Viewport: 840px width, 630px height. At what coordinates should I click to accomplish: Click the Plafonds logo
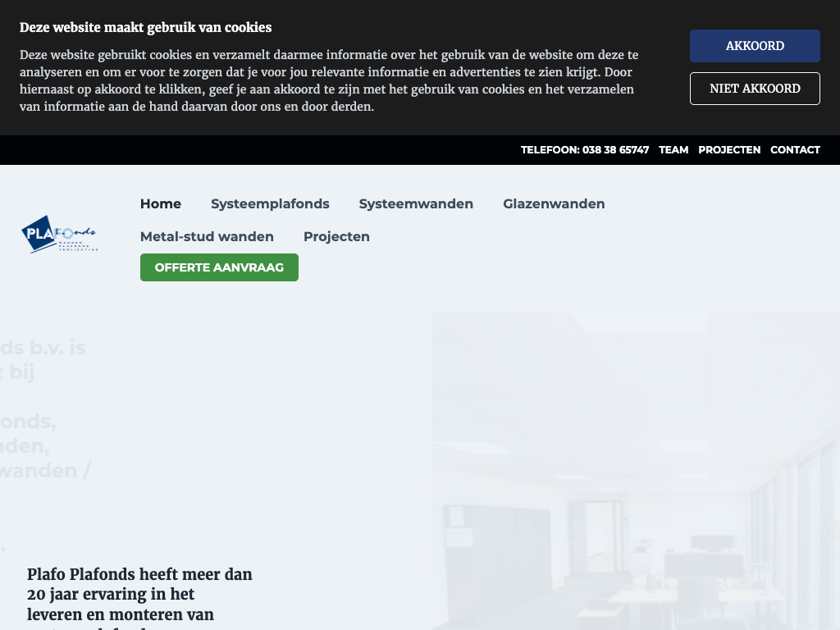pos(59,234)
